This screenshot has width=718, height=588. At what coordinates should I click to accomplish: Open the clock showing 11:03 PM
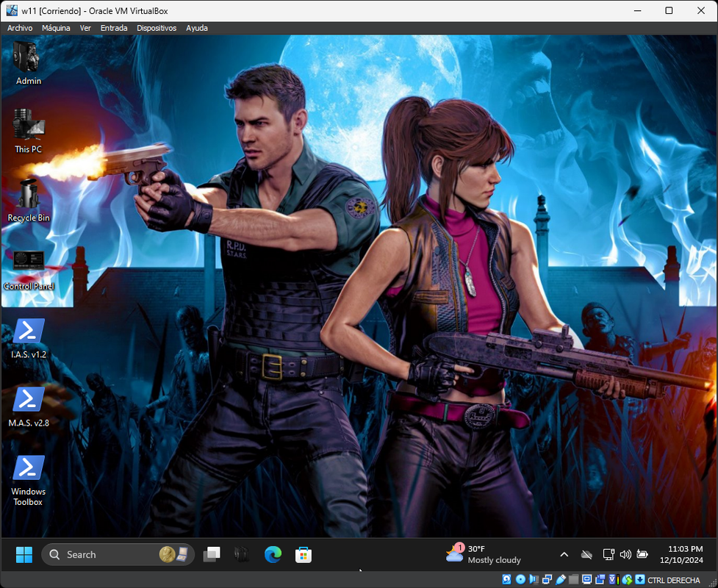tap(681, 554)
